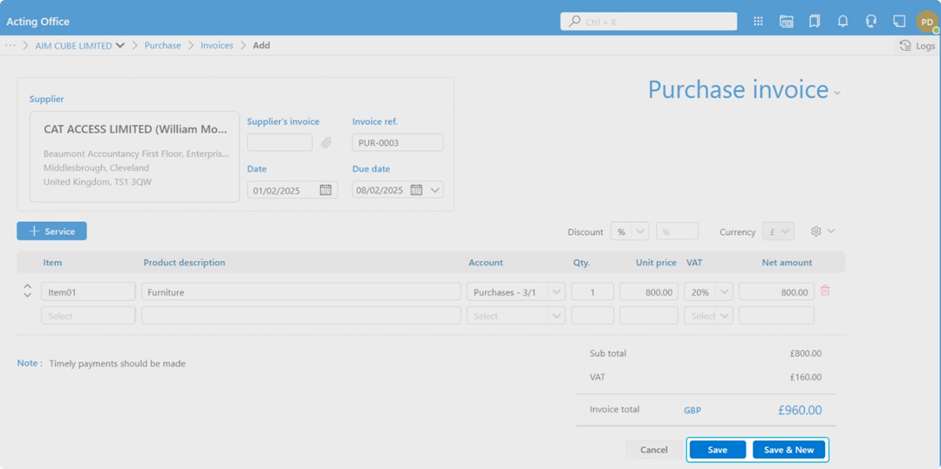Click the Product description field containing Furniture
The width and height of the screenshot is (941, 469).
[x=300, y=292]
